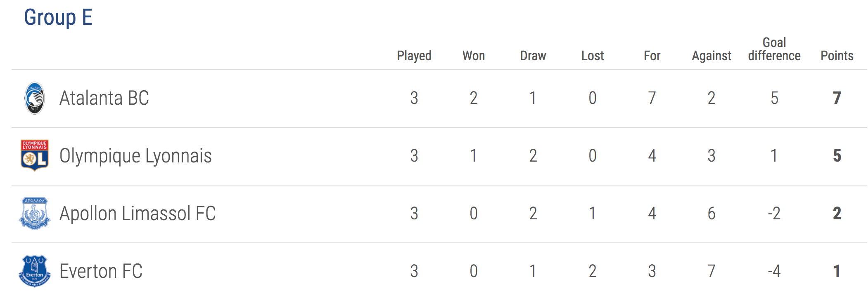Image resolution: width=868 pixels, height=296 pixels.
Task: Click the Lost column header
Action: click(593, 56)
